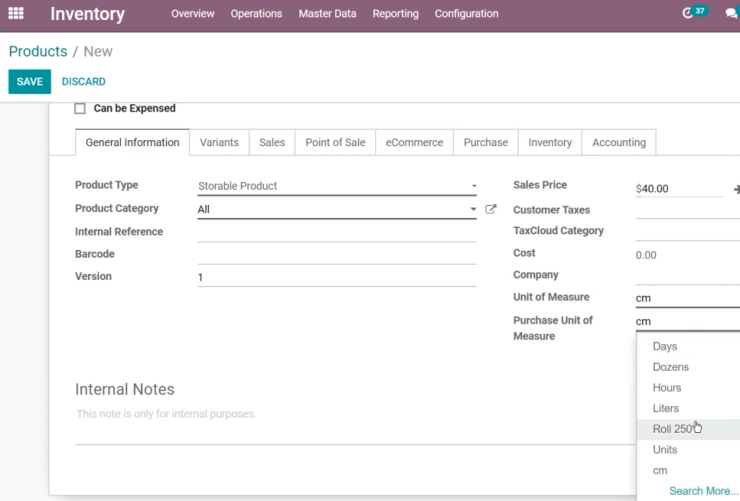The image size is (740, 501).
Task: Open the apps grid menu icon
Action: 16,13
